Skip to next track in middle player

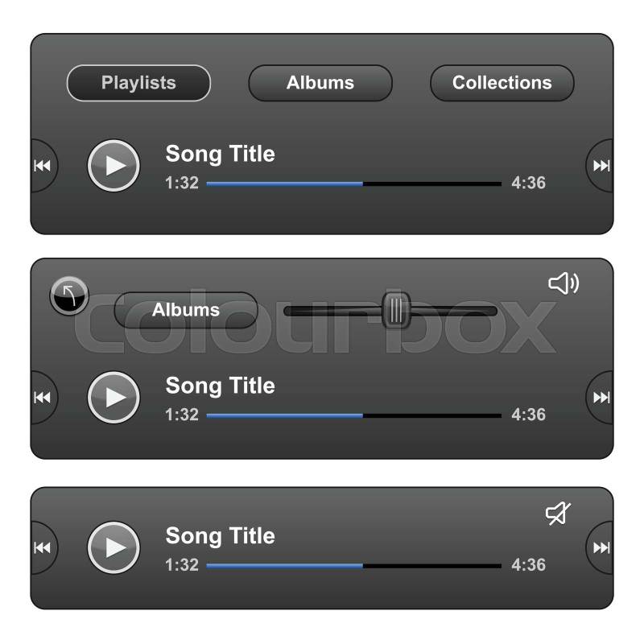pyautogui.click(x=601, y=397)
